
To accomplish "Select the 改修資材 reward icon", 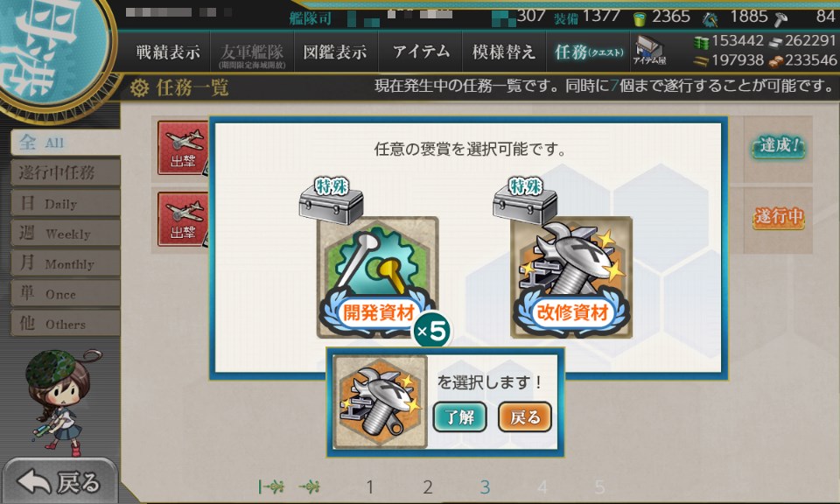I will pos(571,276).
